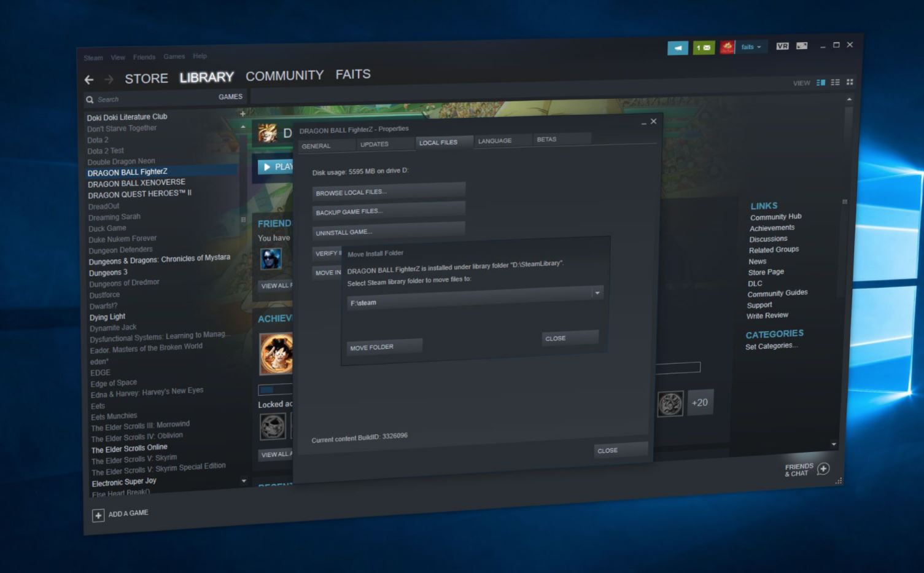This screenshot has height=573, width=924.
Task: Click the MOVE FOLDER button
Action: click(x=384, y=347)
